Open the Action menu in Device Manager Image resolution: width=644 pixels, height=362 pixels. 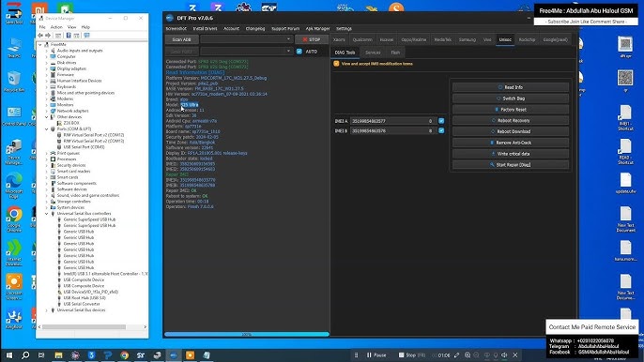(x=56, y=27)
